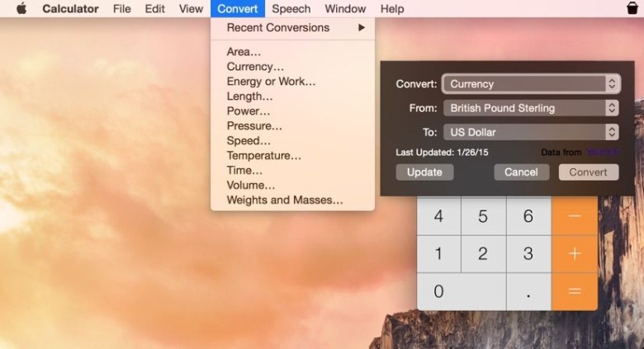Open the Help menu

click(x=392, y=8)
